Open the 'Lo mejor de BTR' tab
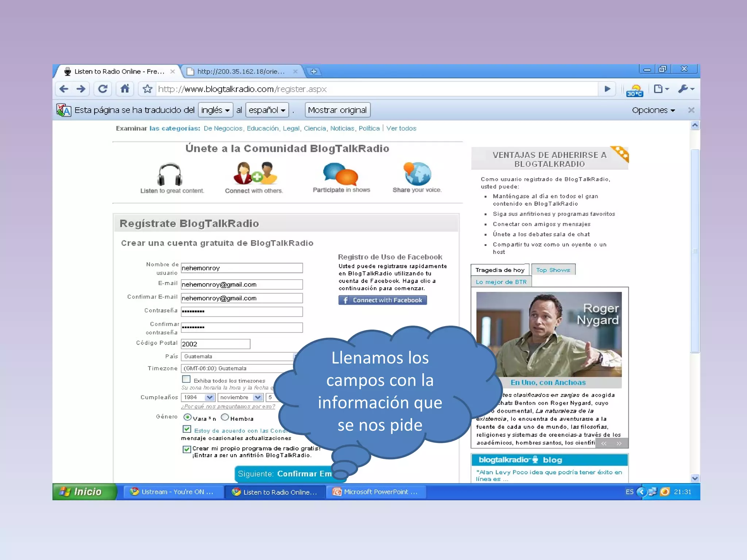The image size is (747, 560). point(501,282)
